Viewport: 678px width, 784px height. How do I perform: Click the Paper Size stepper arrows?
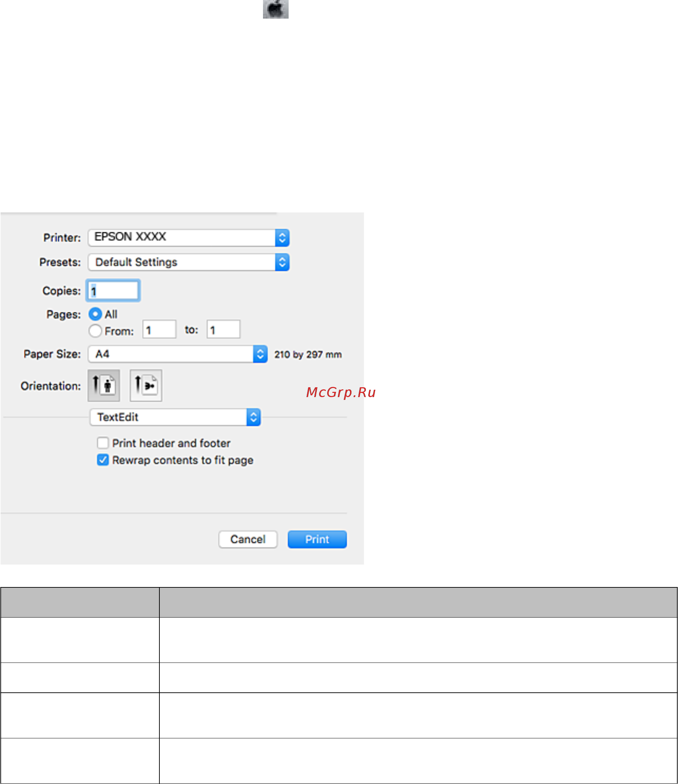pos(260,354)
